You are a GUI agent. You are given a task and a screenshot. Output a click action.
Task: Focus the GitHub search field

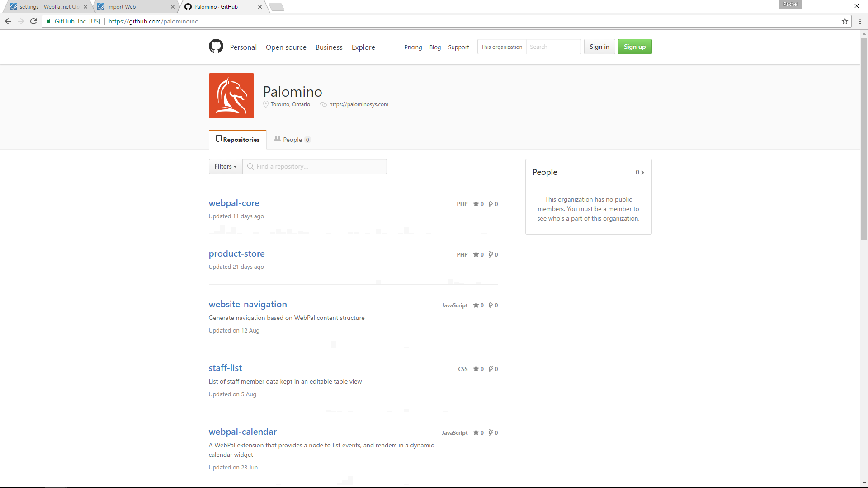[x=554, y=47]
